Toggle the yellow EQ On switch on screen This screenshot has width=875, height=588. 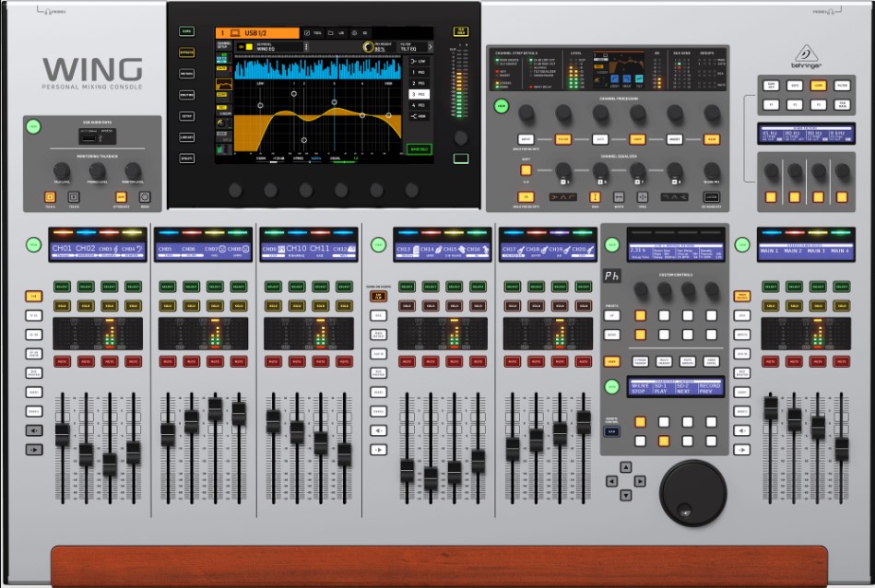tap(245, 47)
